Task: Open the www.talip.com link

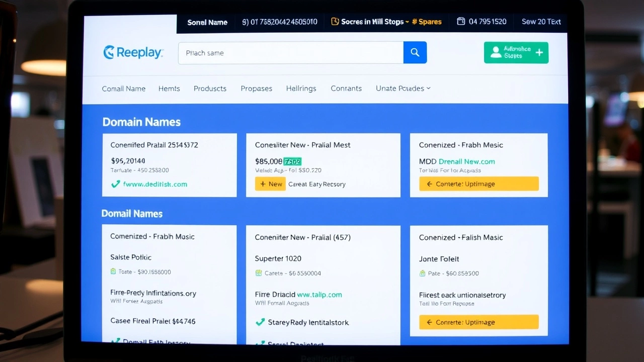Action: [319, 295]
